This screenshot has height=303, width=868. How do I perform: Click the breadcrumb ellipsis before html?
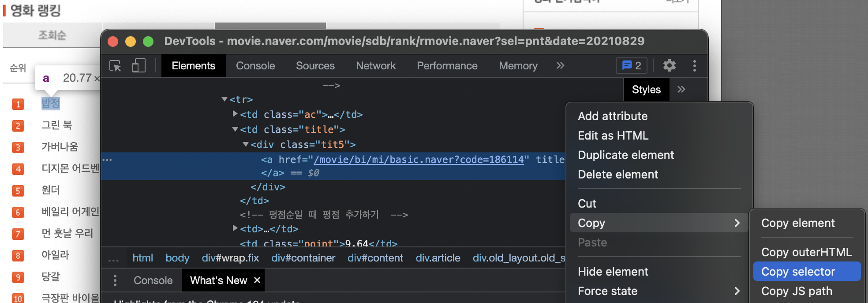click(x=113, y=260)
